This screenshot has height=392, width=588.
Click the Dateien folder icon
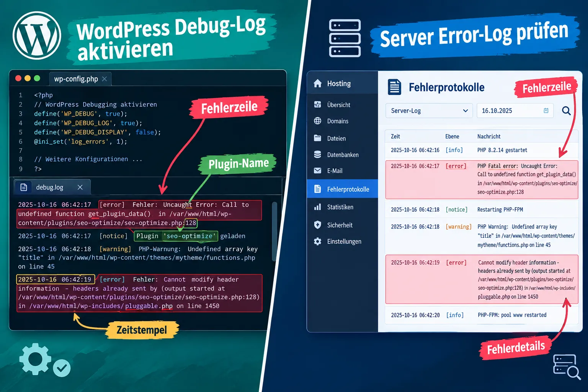(x=317, y=138)
